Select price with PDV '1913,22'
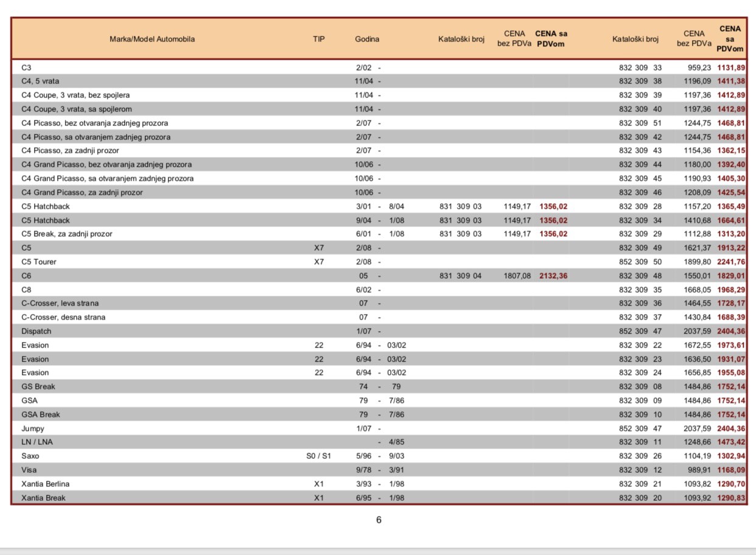Image resolution: width=756 pixels, height=555 pixels. pos(732,248)
